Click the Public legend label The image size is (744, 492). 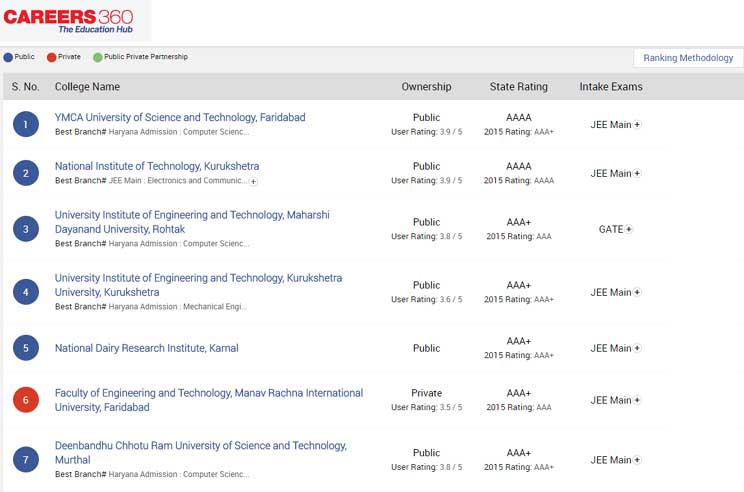25,56
